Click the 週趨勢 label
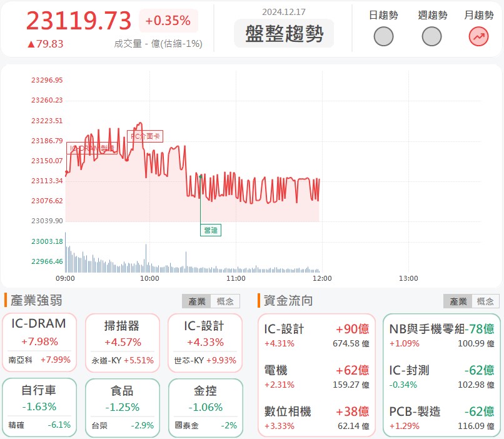 point(432,15)
